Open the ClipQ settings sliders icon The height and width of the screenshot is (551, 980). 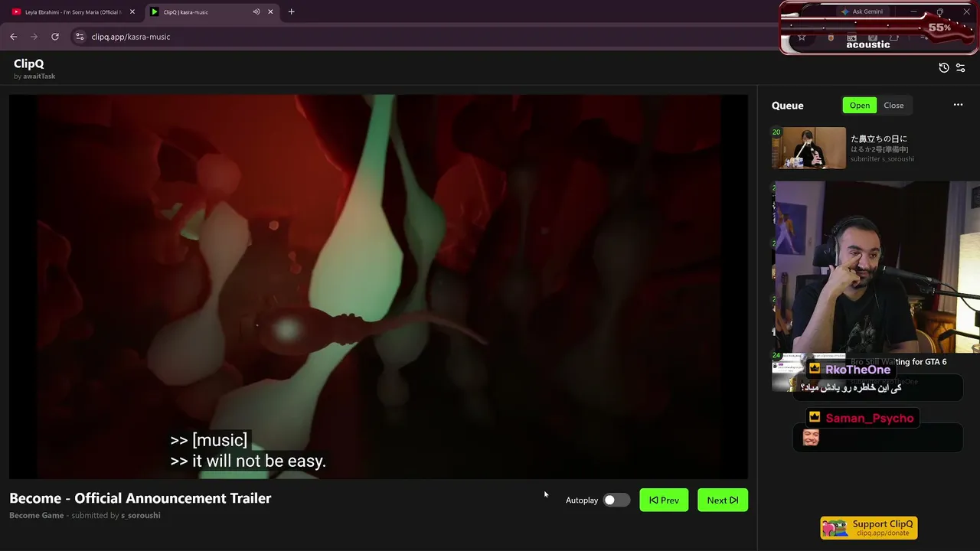pos(961,68)
